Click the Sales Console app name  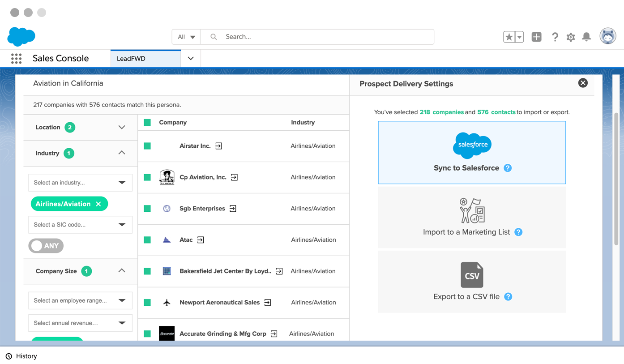point(60,58)
